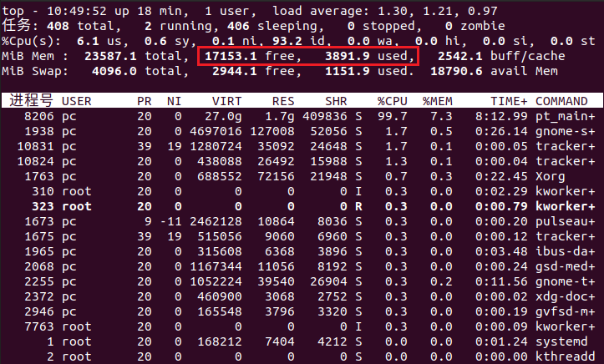Screen dimensions: 604x364
Task: Select the bold PID 323 running row
Action: coord(302,206)
